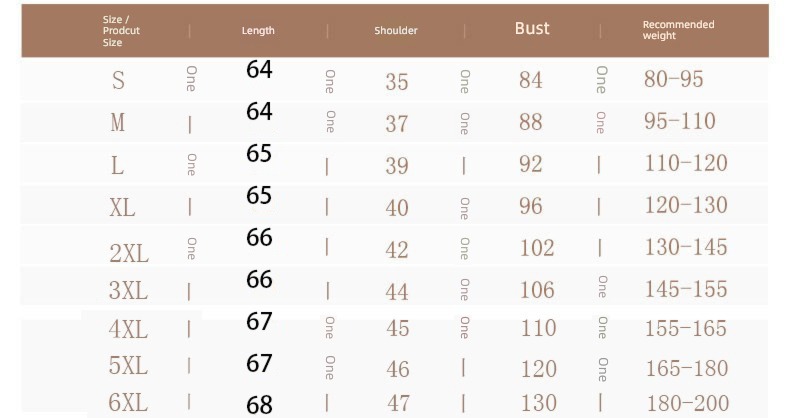Screen dimensions: 790x418
Task: Select the M size row label
Action: (117, 122)
